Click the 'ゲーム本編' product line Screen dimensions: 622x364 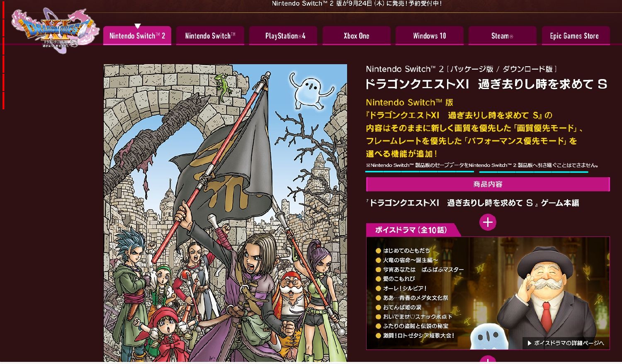[473, 203]
